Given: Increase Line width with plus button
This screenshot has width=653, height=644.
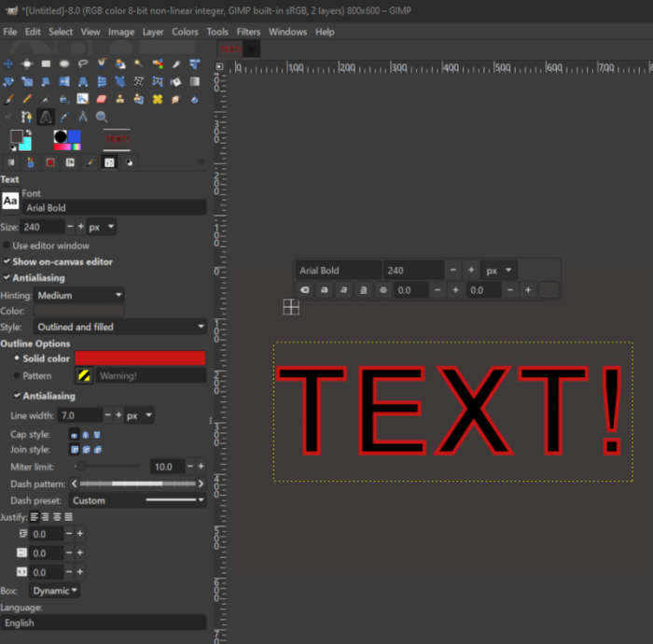Looking at the screenshot, I should pyautogui.click(x=118, y=415).
